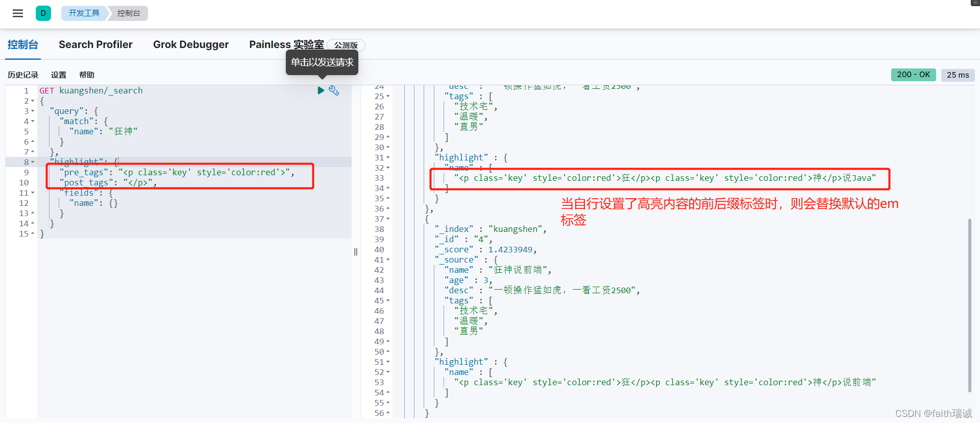Collapse response name array at line 32
Screen dimensions: 980x423
pos(388,168)
